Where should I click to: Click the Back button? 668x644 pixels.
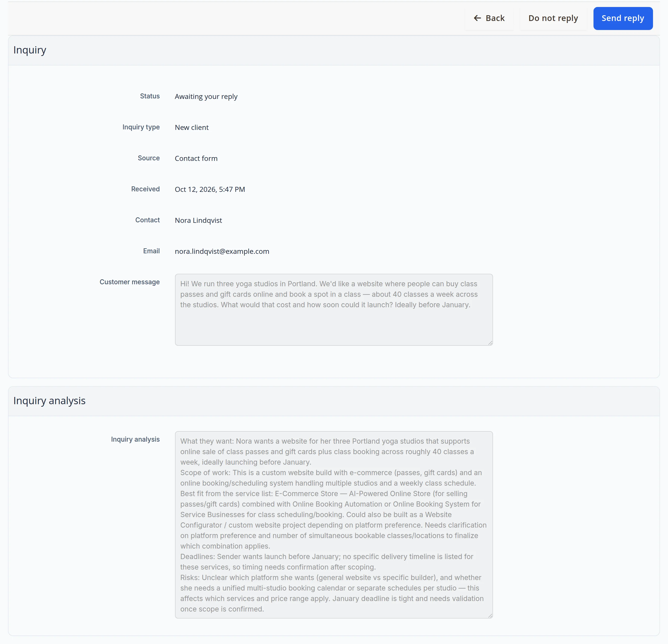coord(489,18)
